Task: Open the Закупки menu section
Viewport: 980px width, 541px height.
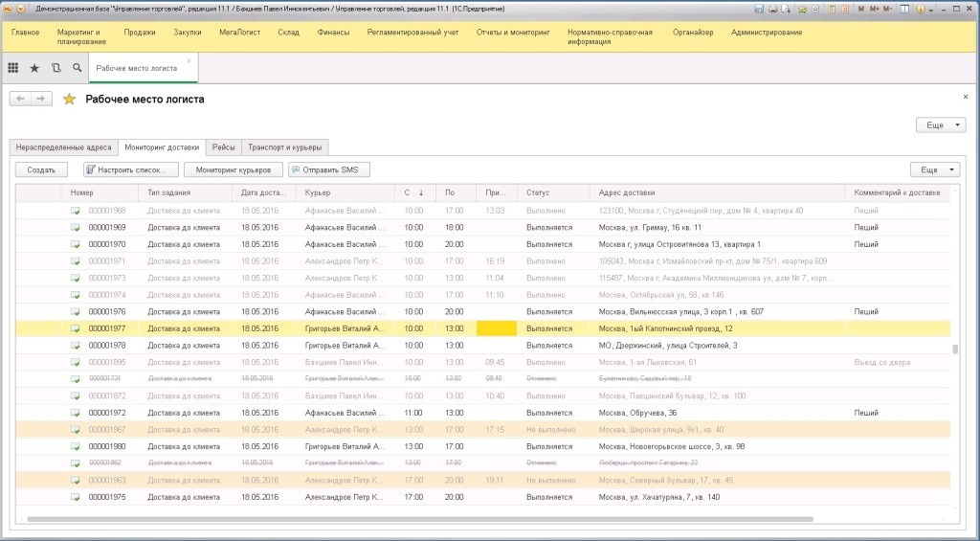Action: click(x=188, y=33)
